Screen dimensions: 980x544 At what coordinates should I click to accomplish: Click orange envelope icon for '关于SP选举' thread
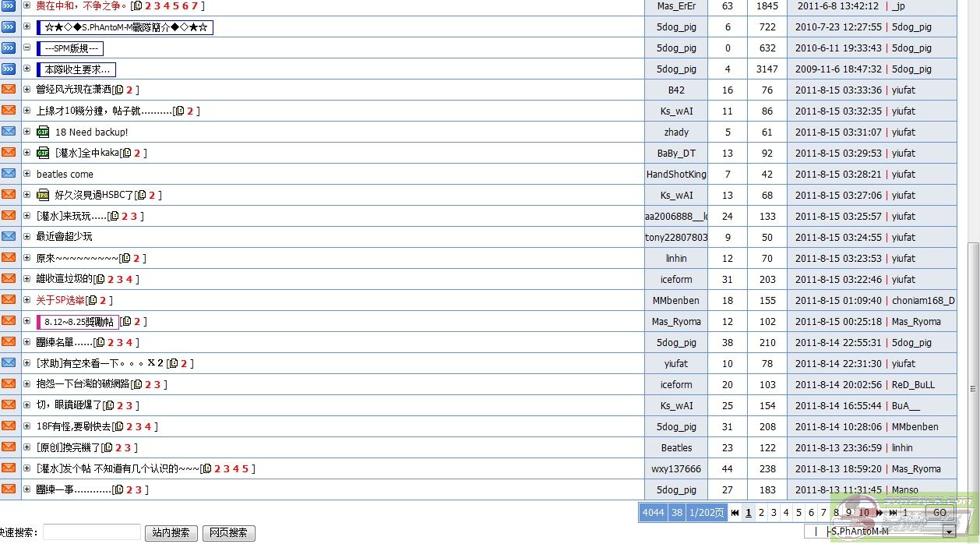pyautogui.click(x=9, y=299)
